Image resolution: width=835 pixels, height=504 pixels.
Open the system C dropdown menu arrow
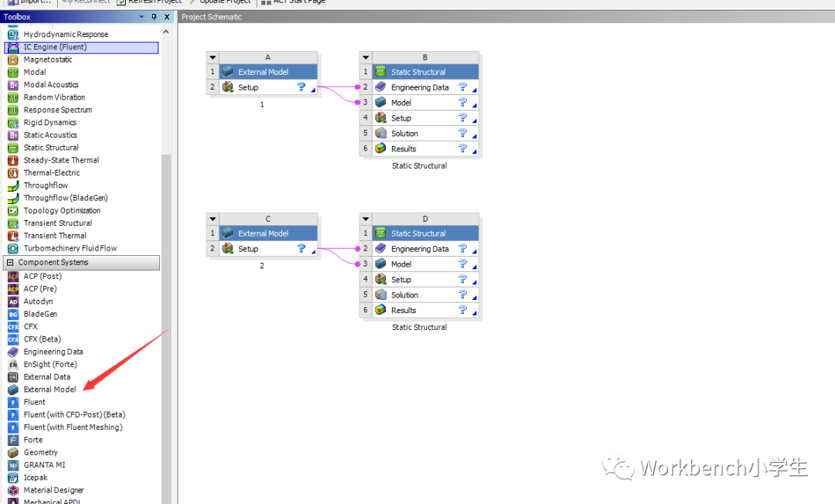click(213, 219)
